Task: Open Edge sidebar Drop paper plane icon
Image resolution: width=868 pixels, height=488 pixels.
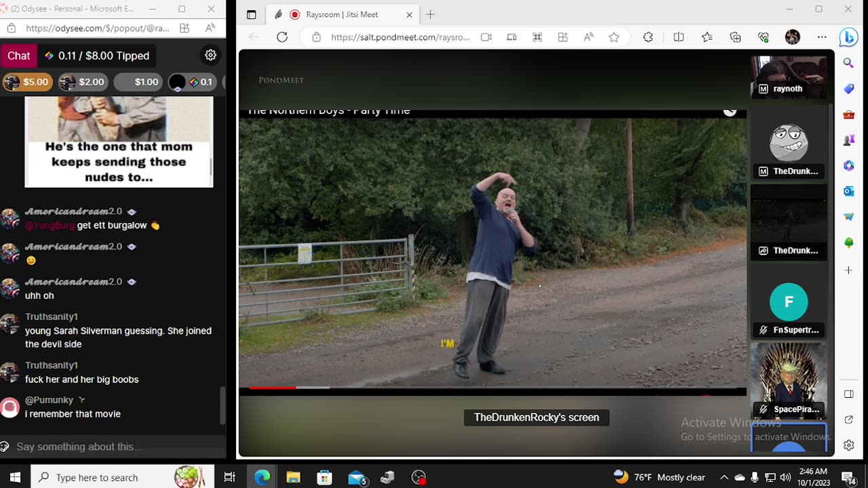Action: click(x=848, y=217)
